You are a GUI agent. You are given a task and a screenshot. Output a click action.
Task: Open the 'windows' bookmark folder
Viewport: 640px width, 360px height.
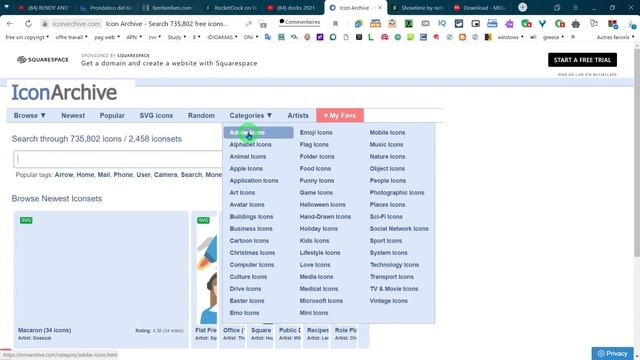pos(510,37)
